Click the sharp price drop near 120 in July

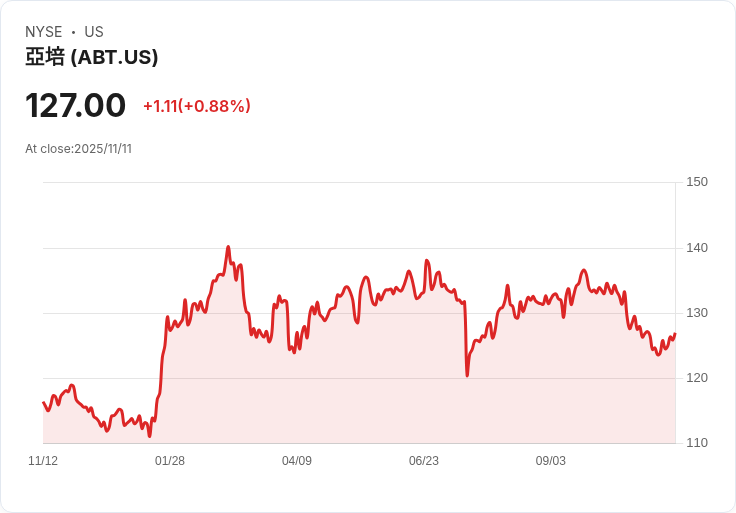(x=467, y=375)
